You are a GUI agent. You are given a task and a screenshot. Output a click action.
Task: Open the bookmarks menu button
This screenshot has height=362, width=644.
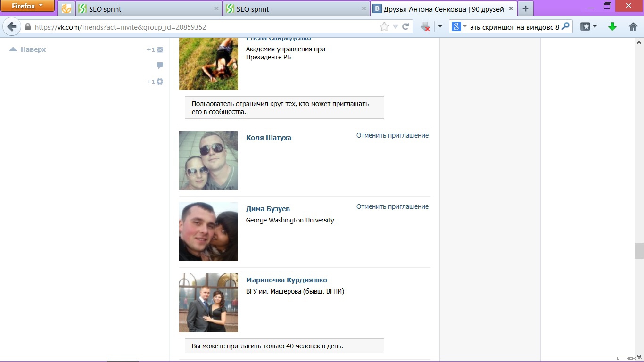click(588, 27)
